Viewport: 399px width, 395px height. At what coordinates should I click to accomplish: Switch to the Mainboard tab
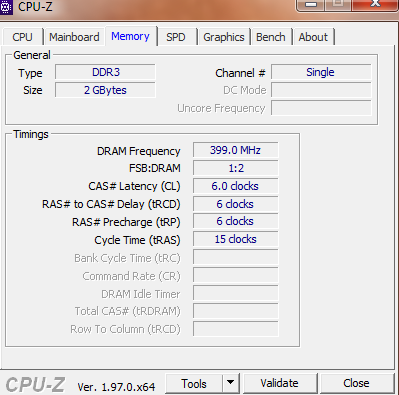tap(74, 37)
